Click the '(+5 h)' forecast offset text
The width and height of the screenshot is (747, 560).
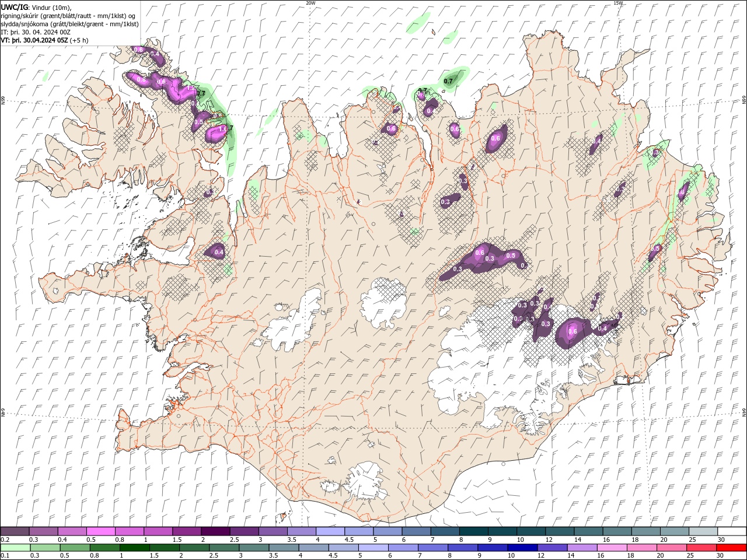pyautogui.click(x=79, y=40)
